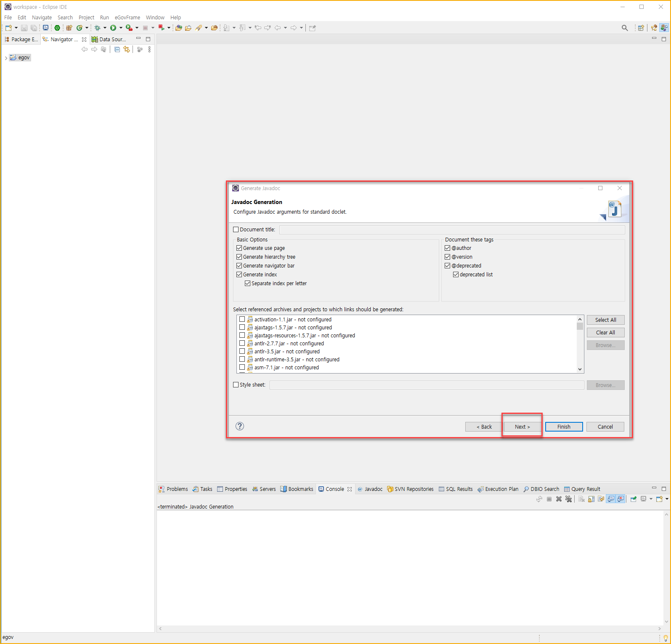Click the green power toolbar icon
Screen dimensions: 671x644
click(x=57, y=28)
